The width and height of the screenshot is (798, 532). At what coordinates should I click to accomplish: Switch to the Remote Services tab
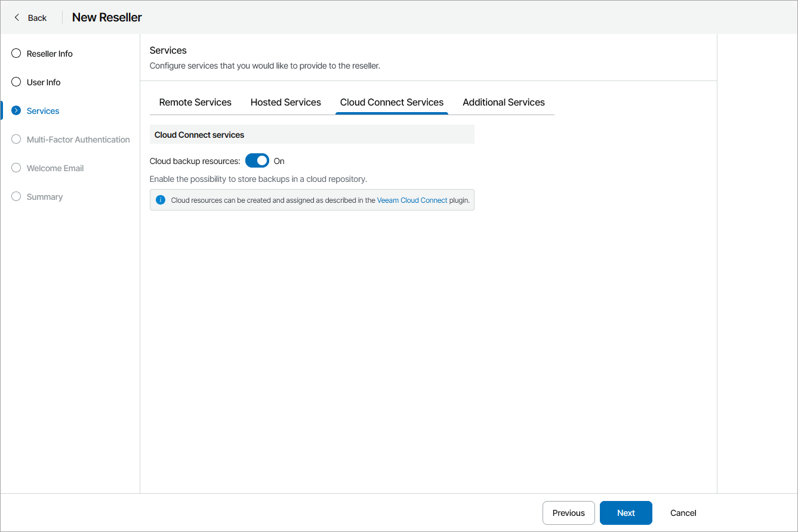click(x=195, y=102)
